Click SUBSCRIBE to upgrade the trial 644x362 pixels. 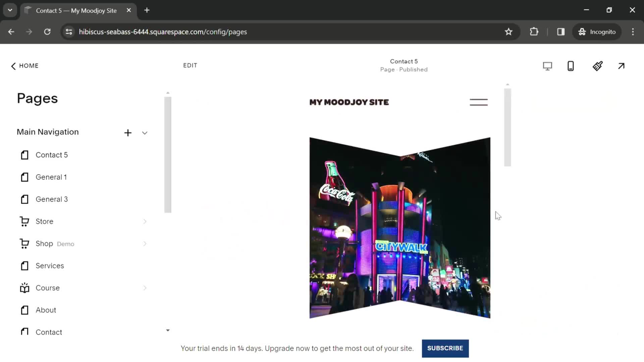(445, 348)
